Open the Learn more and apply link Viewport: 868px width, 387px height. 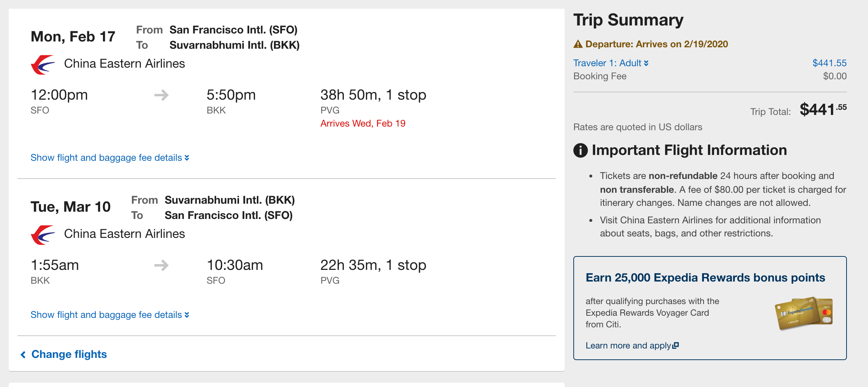(x=628, y=346)
